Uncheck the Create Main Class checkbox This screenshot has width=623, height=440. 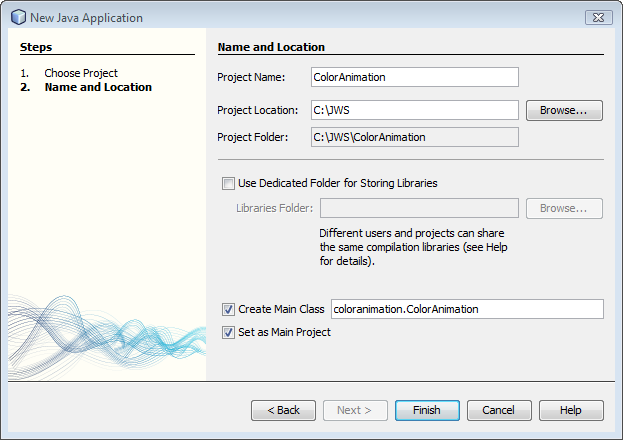(228, 310)
